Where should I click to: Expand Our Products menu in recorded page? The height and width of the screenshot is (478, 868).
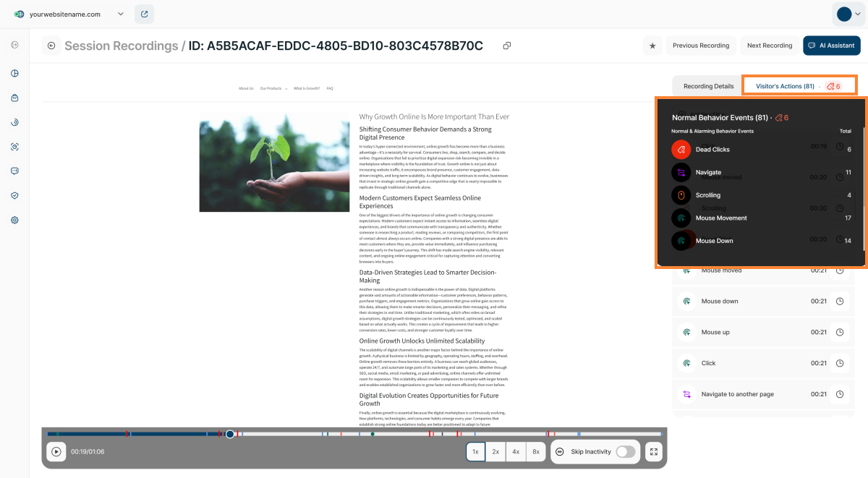[273, 88]
